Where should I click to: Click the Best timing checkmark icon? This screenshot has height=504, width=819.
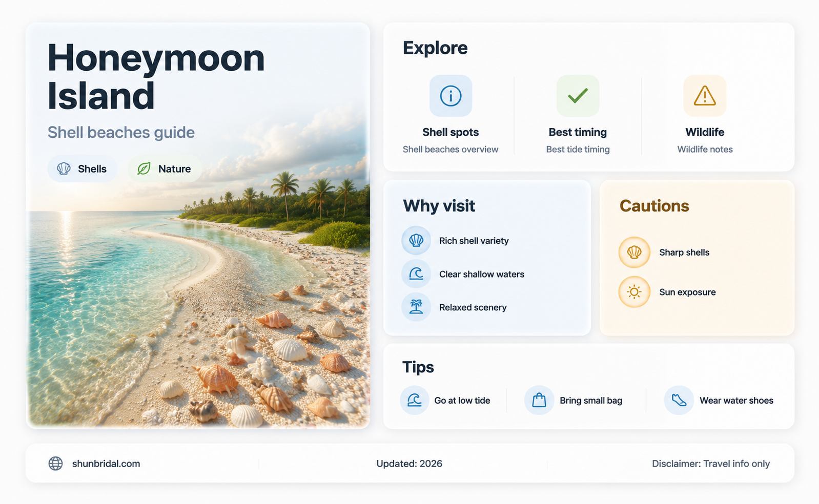click(x=578, y=96)
